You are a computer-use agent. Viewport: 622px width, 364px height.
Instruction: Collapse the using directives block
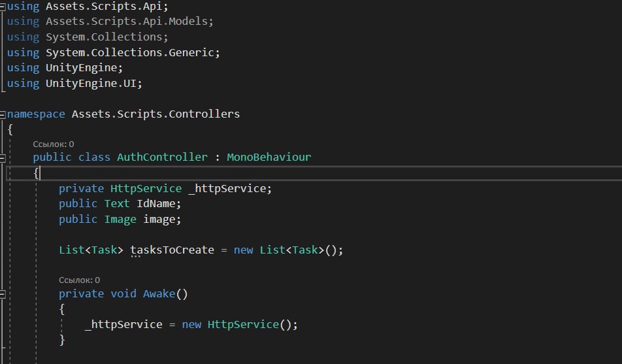point(3,7)
